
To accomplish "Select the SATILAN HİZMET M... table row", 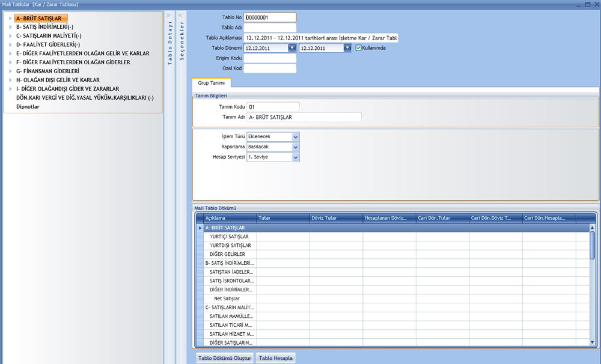I will [393, 334].
